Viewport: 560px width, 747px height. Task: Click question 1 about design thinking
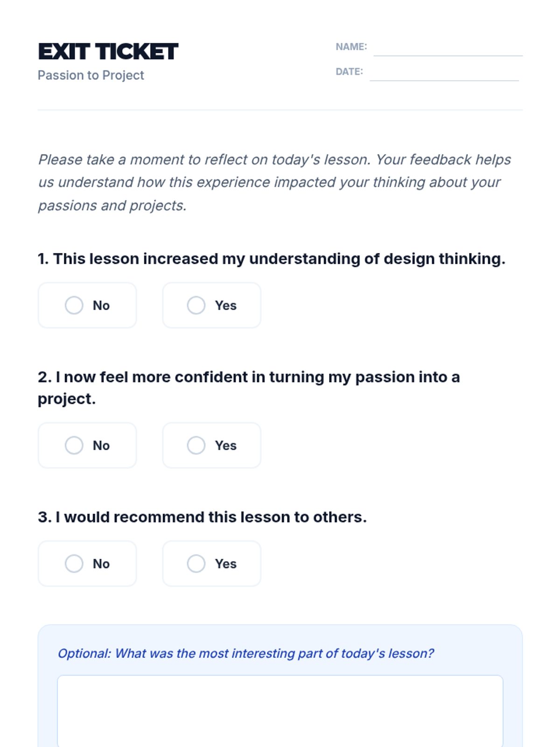[271, 259]
